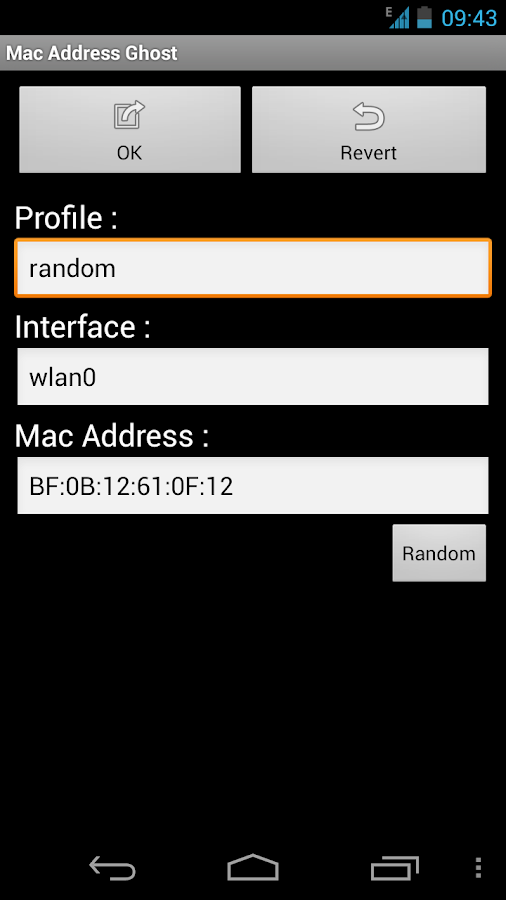
Task: Generate a new address with Random button
Action: (x=439, y=553)
